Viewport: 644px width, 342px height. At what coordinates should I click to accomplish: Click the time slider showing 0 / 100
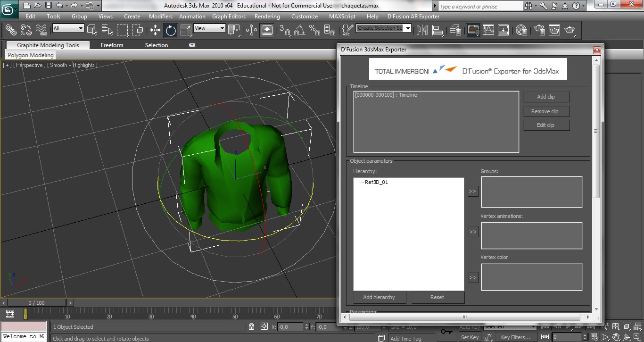point(36,303)
